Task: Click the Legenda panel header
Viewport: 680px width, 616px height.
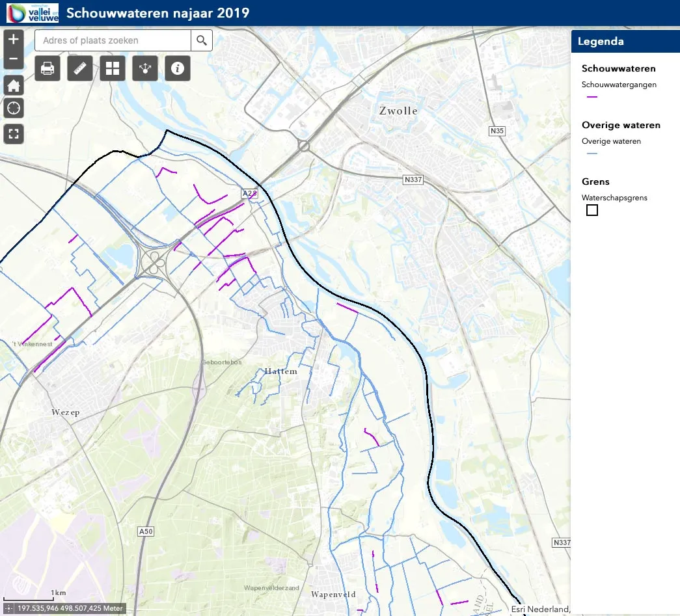Action: [x=625, y=42]
